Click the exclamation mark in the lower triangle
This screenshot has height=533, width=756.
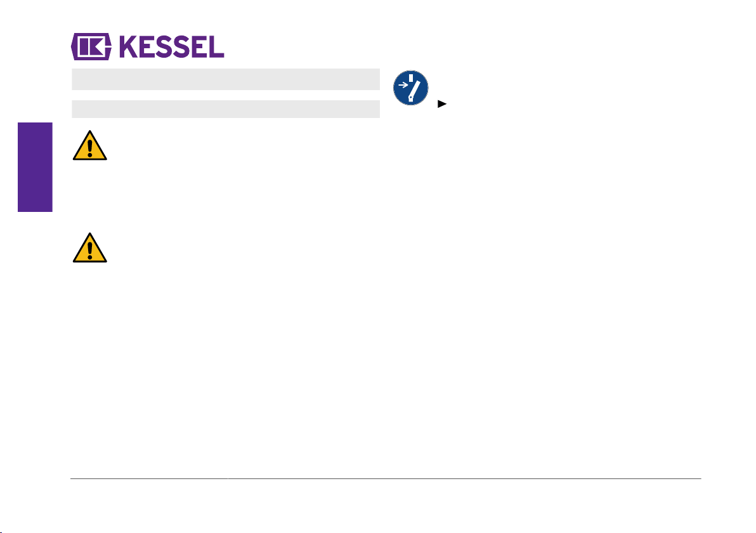pos(89,251)
